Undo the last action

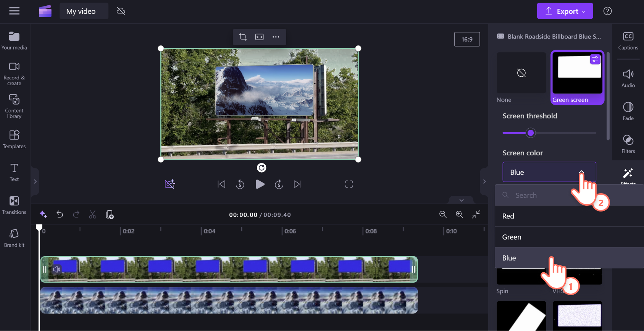[x=60, y=215]
